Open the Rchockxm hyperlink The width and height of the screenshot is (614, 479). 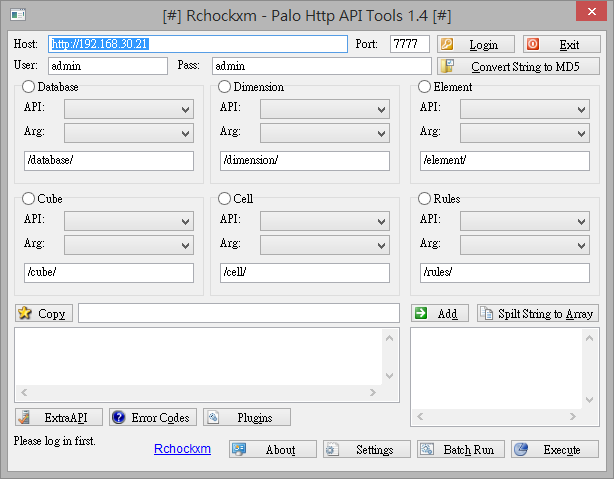tap(182, 448)
